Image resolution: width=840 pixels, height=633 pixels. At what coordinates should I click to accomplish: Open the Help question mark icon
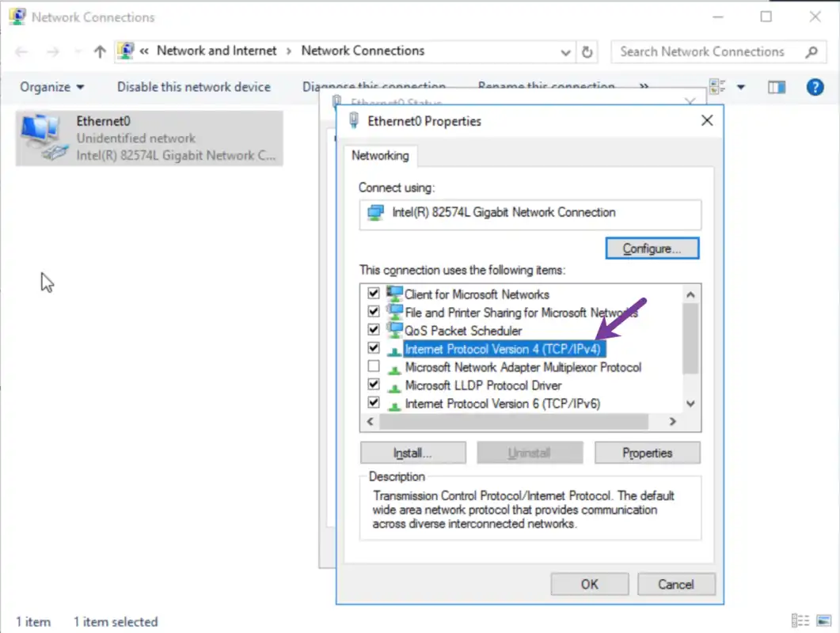point(815,87)
